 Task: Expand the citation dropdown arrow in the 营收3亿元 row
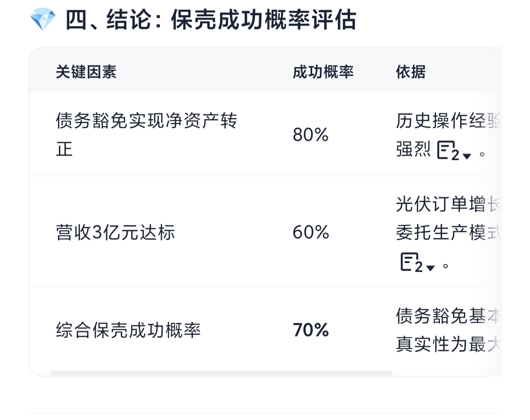pos(430,268)
